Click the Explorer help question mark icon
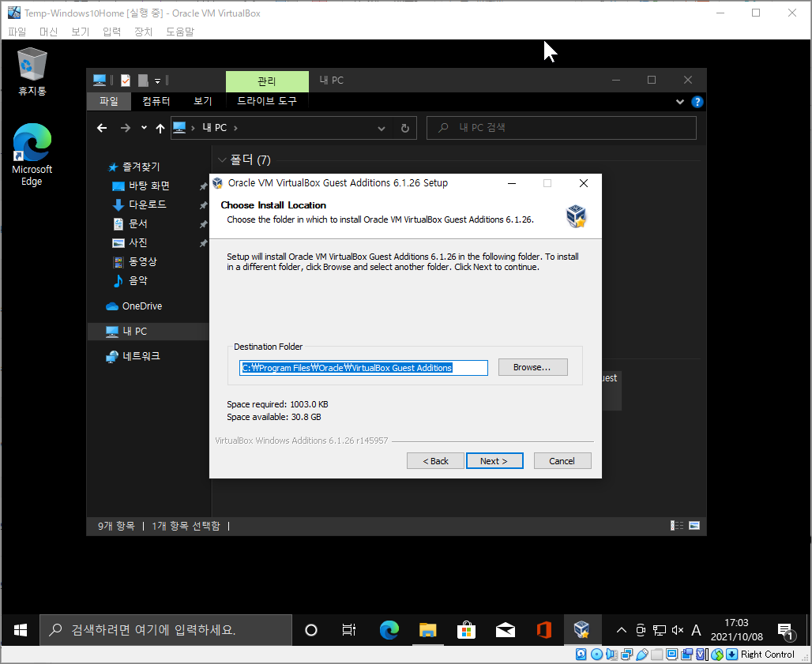 [x=697, y=102]
